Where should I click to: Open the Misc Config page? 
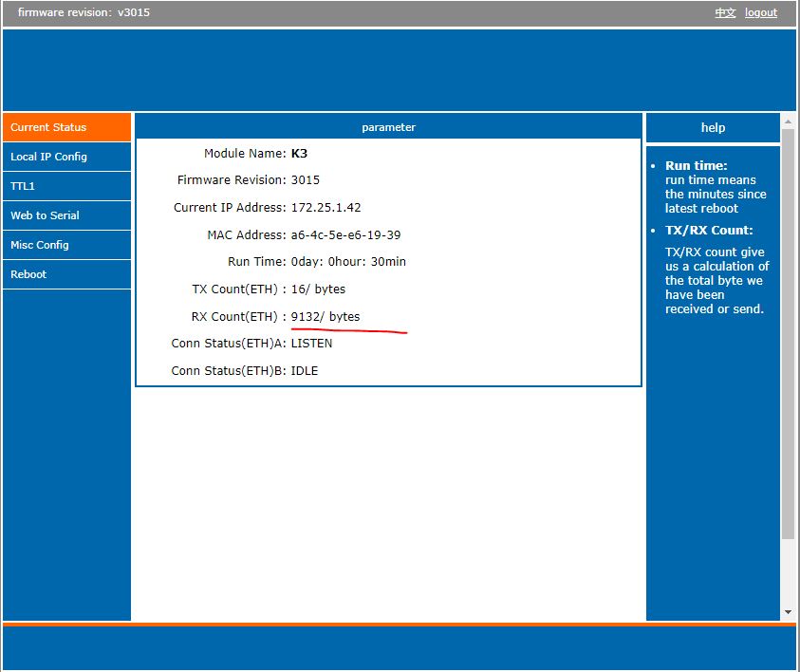[66, 245]
